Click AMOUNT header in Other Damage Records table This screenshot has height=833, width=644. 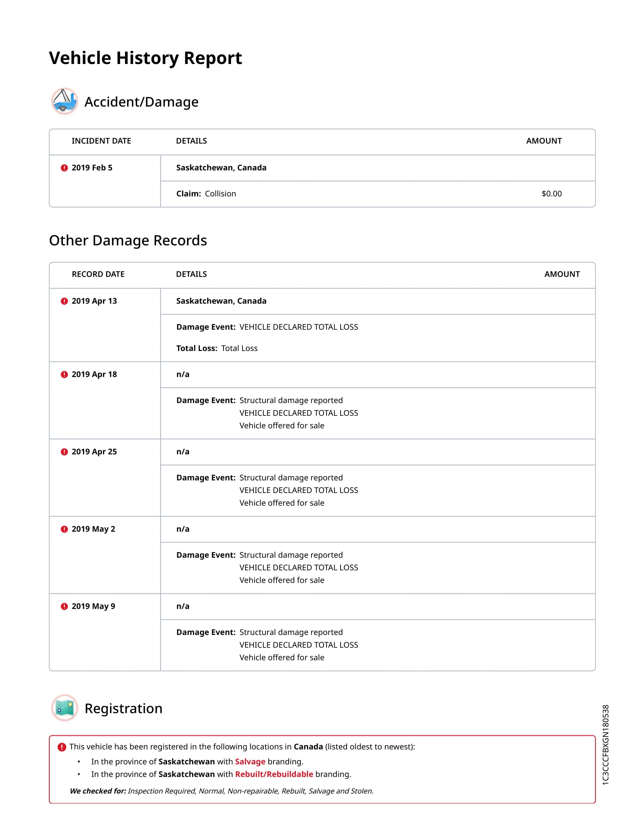pos(561,274)
